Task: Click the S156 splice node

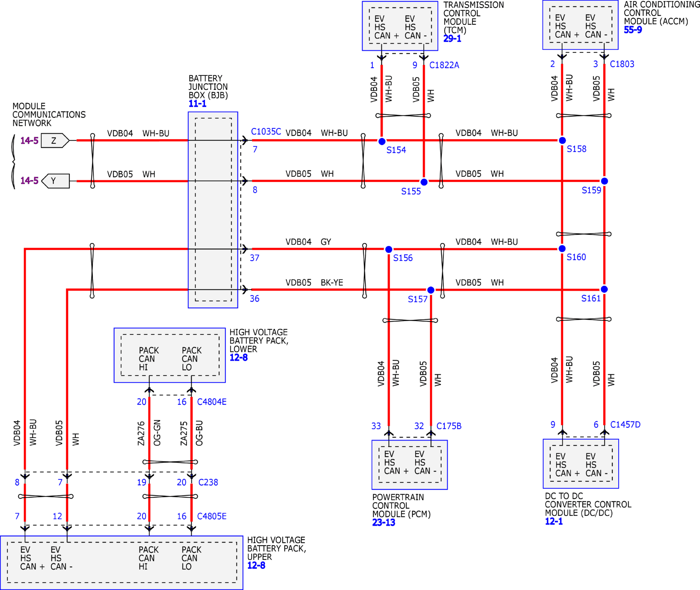Action: click(x=389, y=249)
